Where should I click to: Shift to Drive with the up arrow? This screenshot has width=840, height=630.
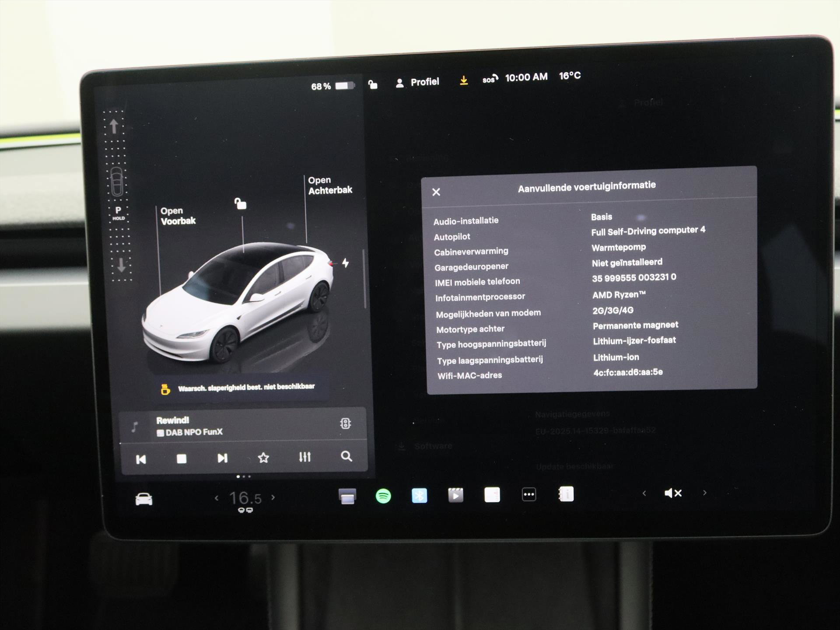(x=114, y=126)
